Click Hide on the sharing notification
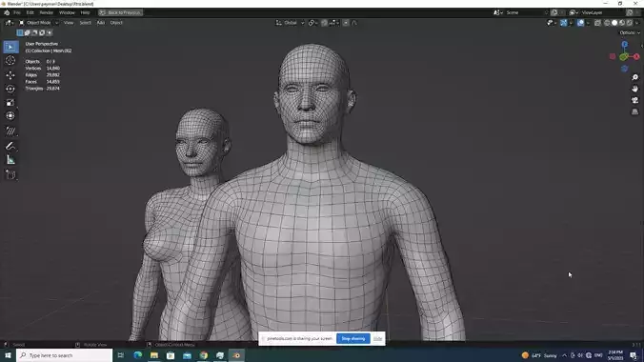Screen dimensions: 644x362 click(x=377, y=338)
